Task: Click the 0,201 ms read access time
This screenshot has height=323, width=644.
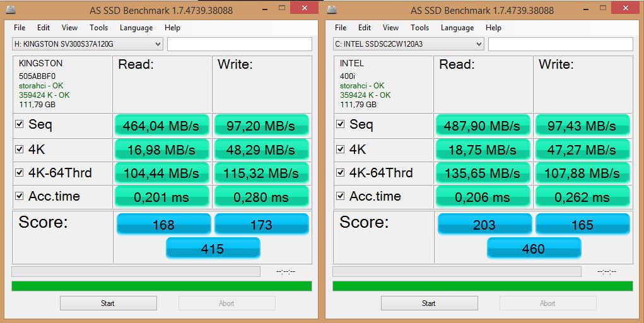Action: [x=161, y=197]
